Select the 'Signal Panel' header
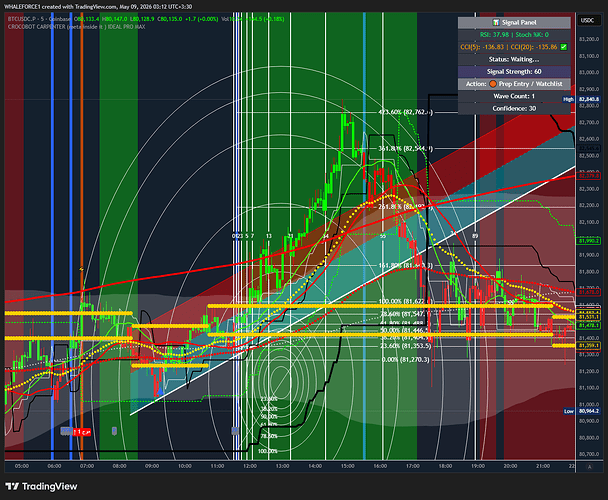Viewport: 608px width, 500px height. (x=514, y=22)
